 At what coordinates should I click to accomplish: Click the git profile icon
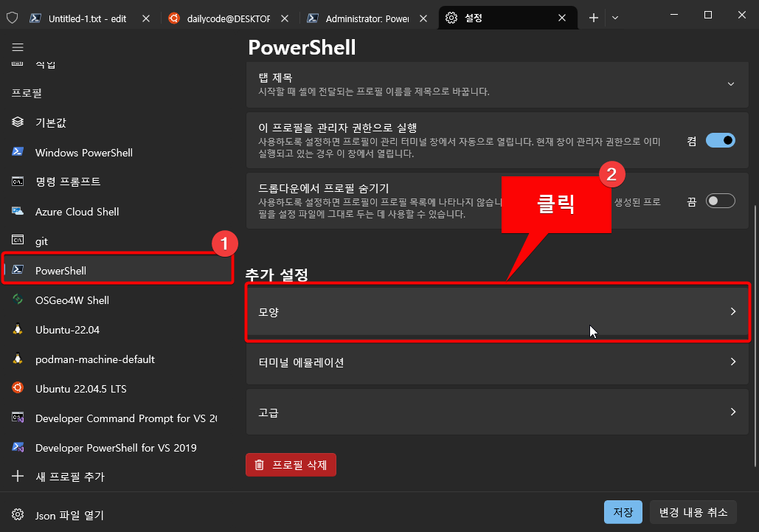[18, 241]
